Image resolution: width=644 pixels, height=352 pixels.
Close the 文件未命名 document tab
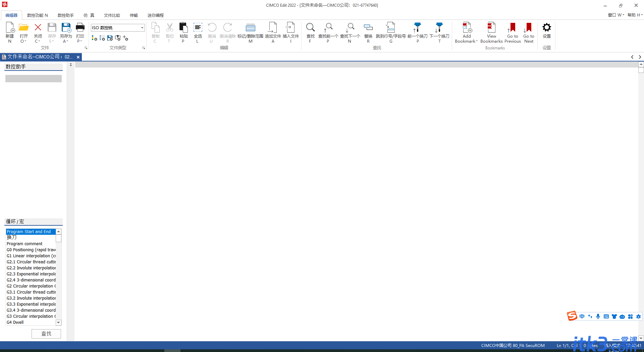pyautogui.click(x=78, y=57)
